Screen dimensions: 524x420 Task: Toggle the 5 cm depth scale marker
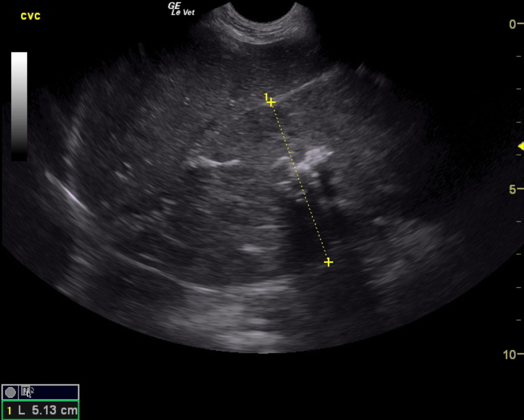[512, 188]
